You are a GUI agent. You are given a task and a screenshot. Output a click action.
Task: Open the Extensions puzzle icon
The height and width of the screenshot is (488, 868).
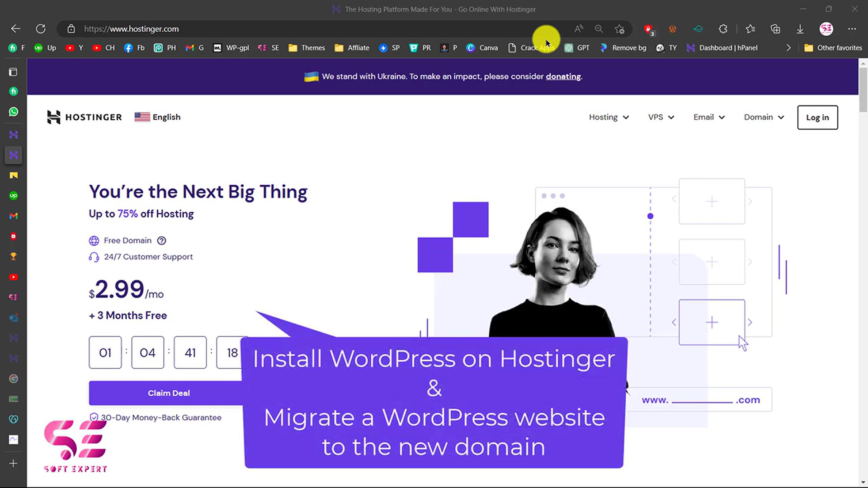pos(723,29)
